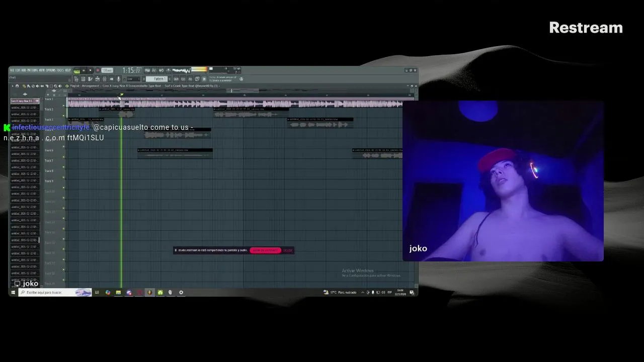644x362 pixels.
Task: Open the VIEW menu
Action: tap(42, 70)
